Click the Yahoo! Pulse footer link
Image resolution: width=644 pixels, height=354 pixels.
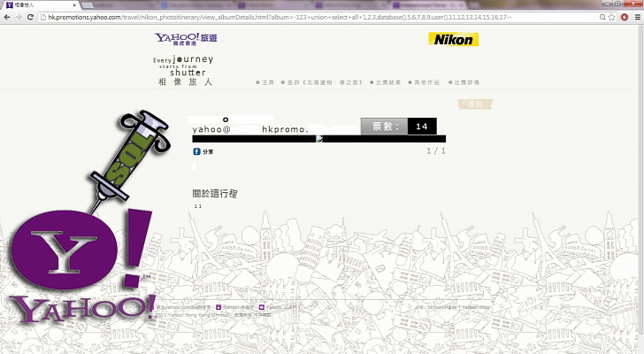click(x=441, y=307)
